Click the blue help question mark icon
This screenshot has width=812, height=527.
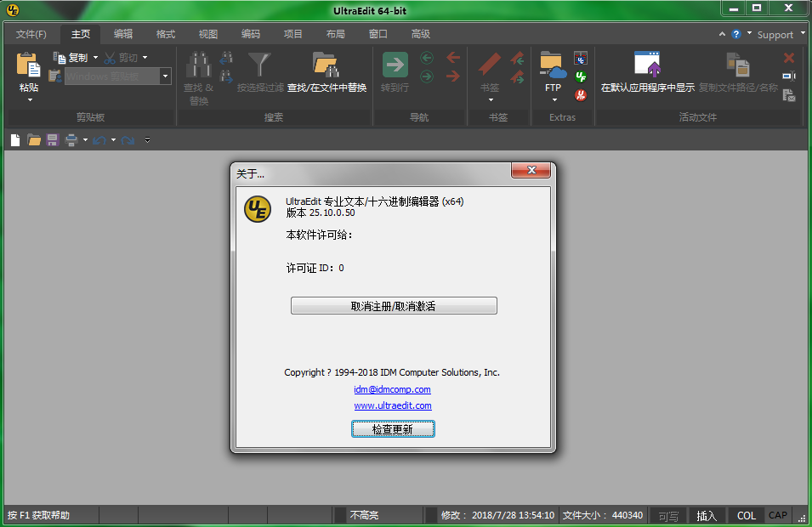[x=735, y=34]
